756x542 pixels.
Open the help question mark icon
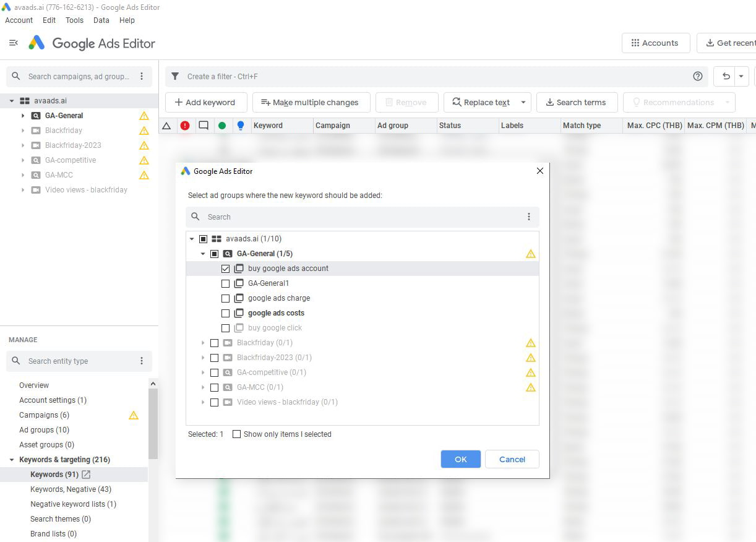698,76
